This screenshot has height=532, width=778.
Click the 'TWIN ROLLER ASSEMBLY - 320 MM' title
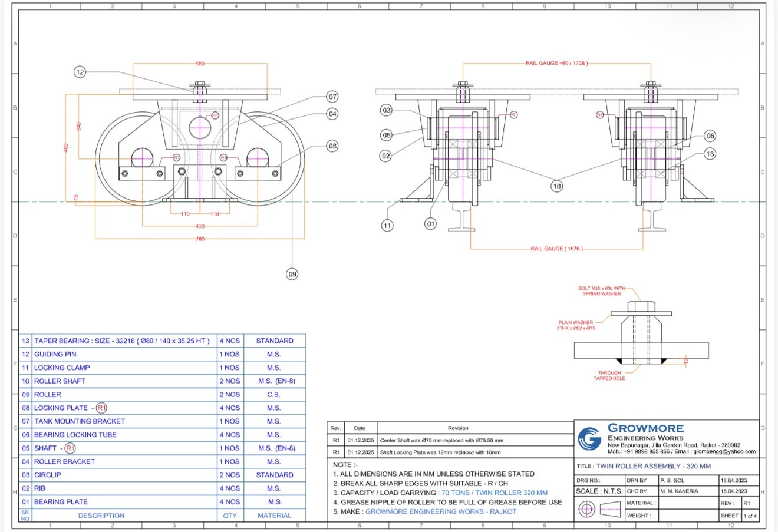point(654,466)
